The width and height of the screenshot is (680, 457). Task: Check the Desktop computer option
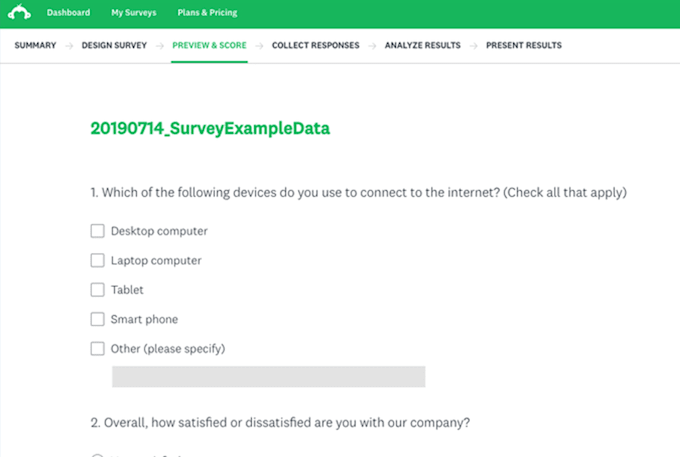pyautogui.click(x=98, y=231)
